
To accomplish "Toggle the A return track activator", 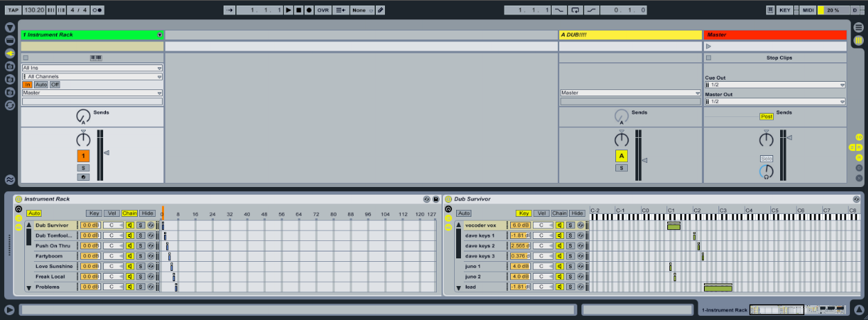I will pyautogui.click(x=621, y=157).
